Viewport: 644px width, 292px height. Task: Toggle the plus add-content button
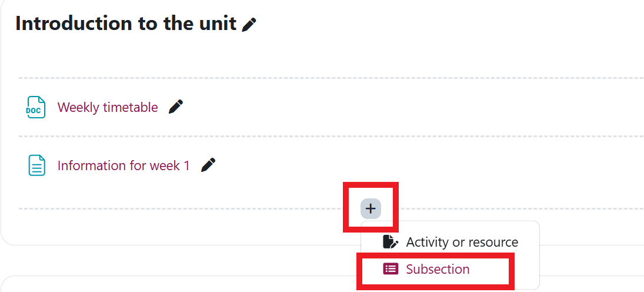[x=371, y=208]
